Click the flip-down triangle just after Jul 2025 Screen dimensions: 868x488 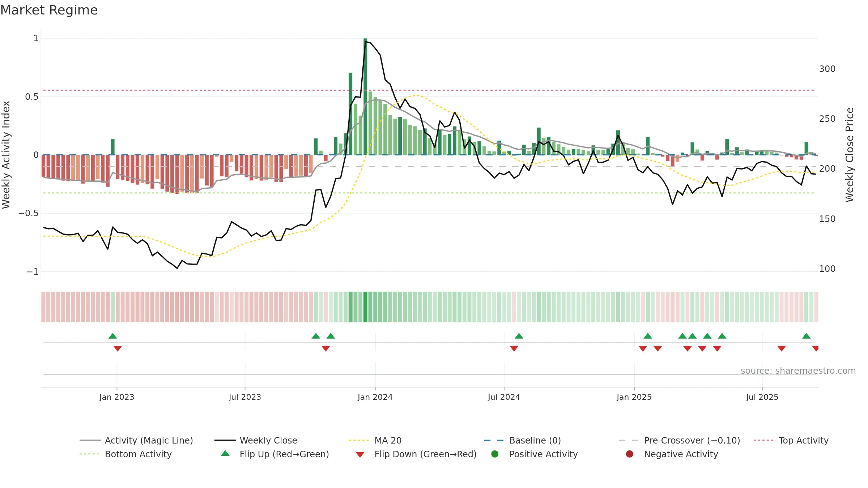pos(782,348)
